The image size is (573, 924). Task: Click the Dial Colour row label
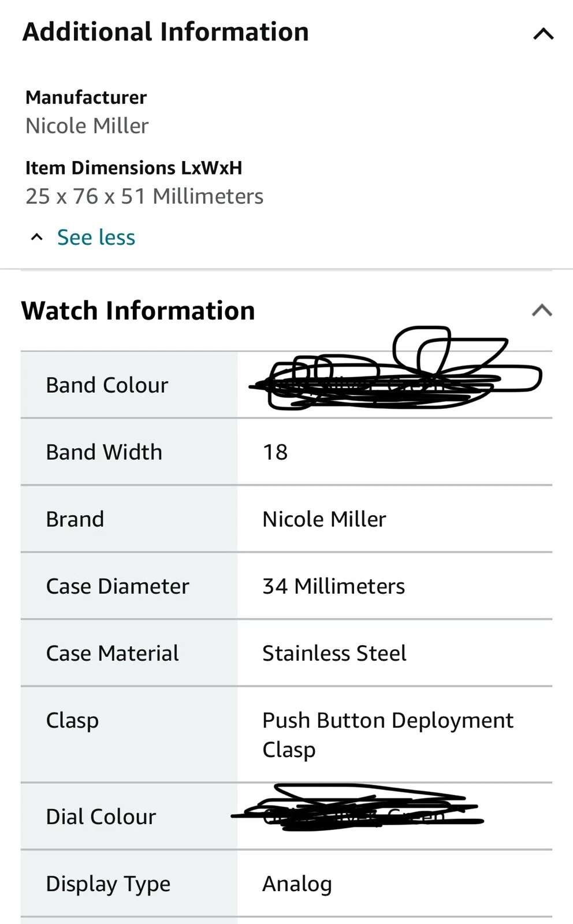[101, 817]
